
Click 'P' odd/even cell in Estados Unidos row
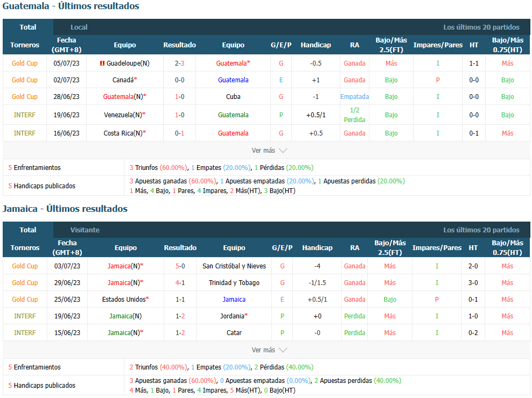pyautogui.click(x=437, y=300)
